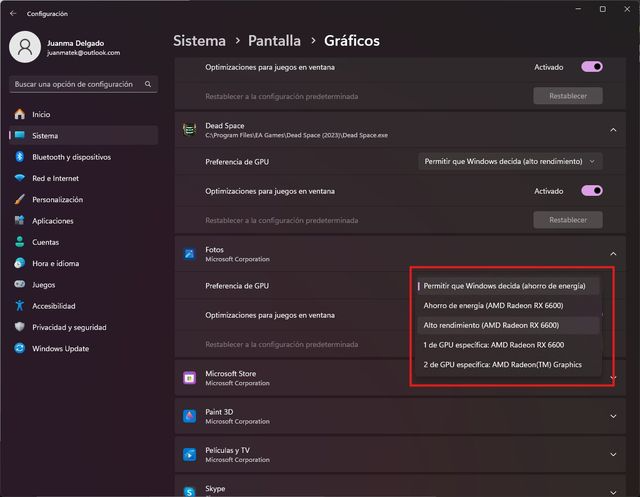Toggle Dead Space windowed game optimizations switch
This screenshot has width=640, height=497.
click(592, 191)
